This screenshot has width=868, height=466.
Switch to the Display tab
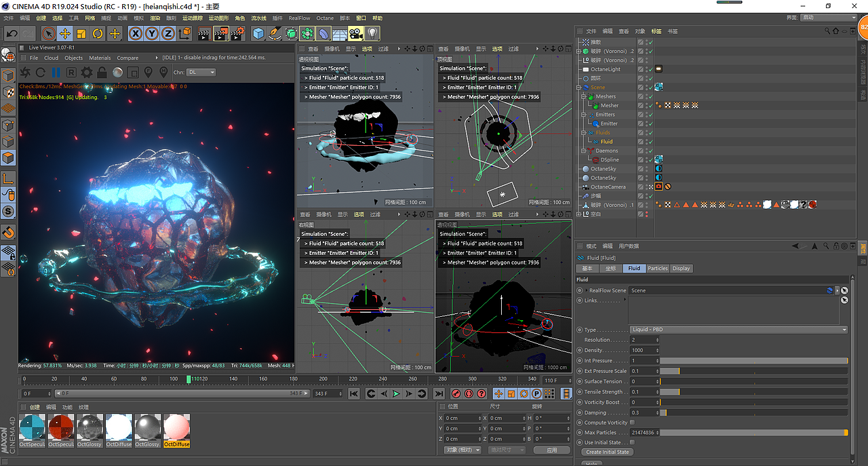pyautogui.click(x=682, y=268)
